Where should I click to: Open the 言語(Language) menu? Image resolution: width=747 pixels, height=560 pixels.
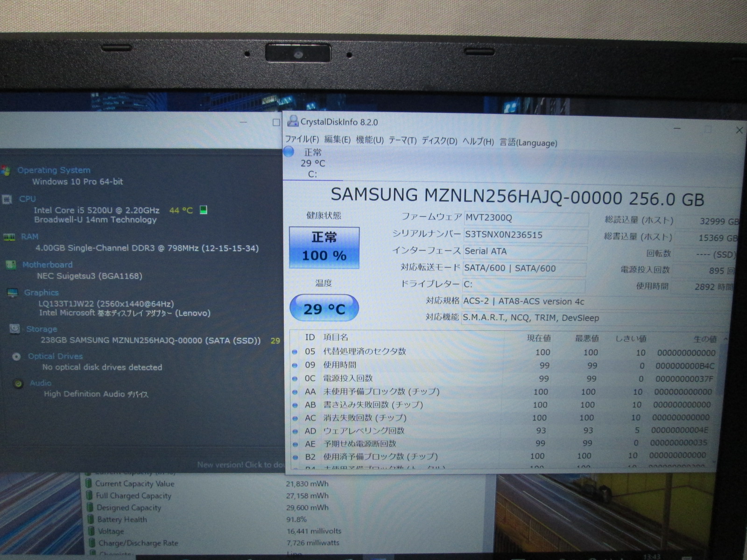click(x=528, y=143)
